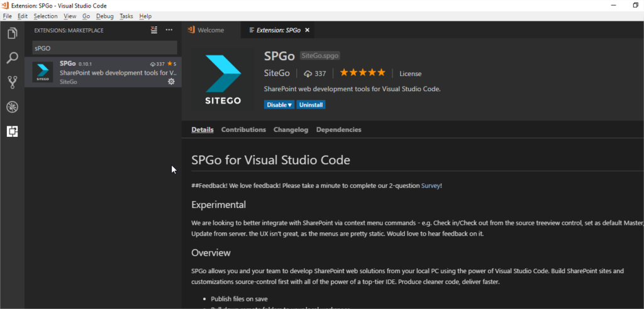Open the Debug menu
Image resolution: width=644 pixels, height=309 pixels.
pos(105,16)
